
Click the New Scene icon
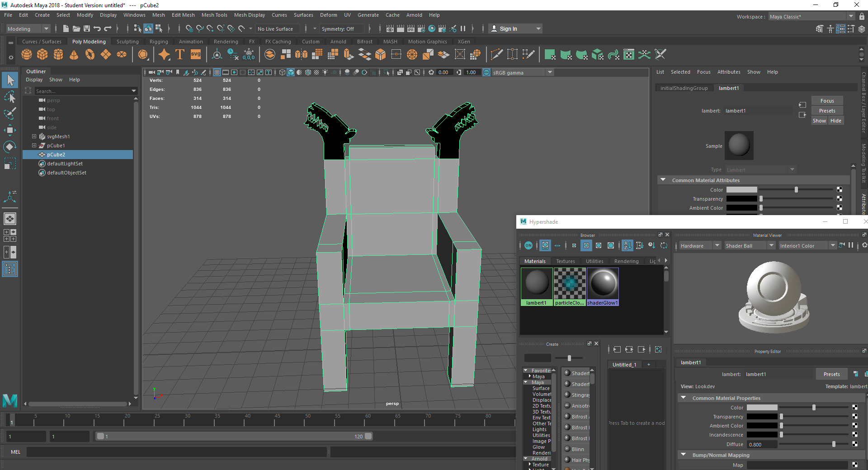pos(66,28)
